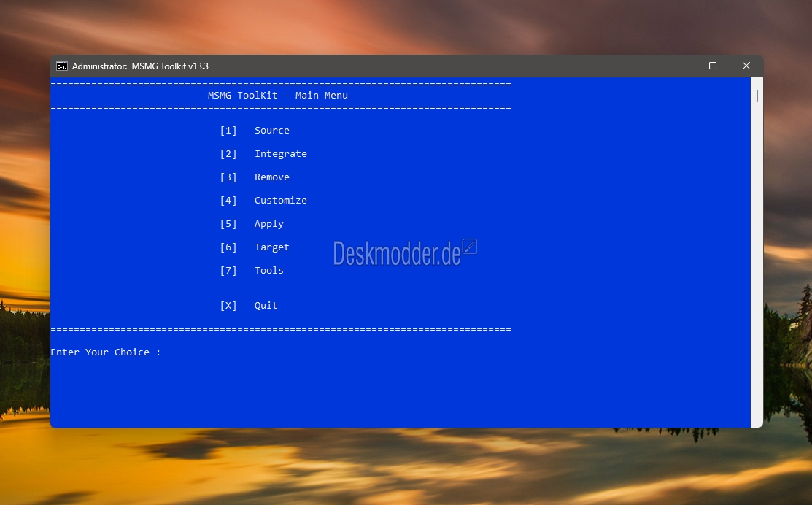Select the Target menu option

pyautogui.click(x=272, y=247)
